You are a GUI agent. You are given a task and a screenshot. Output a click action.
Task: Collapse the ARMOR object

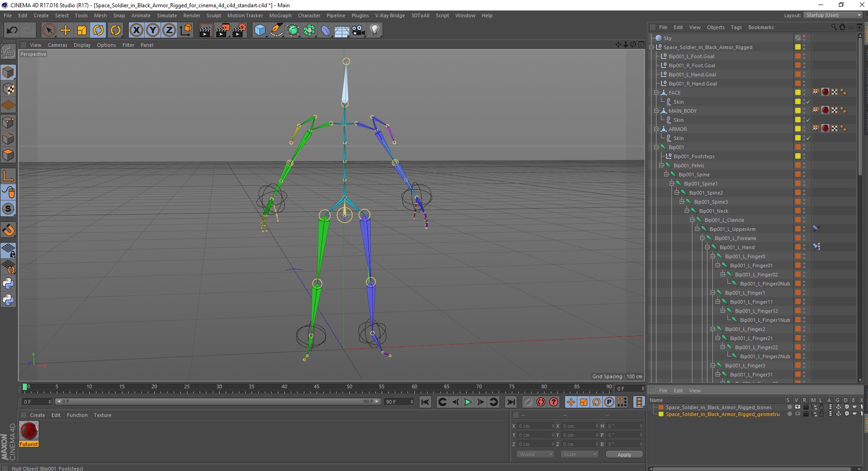tap(656, 129)
